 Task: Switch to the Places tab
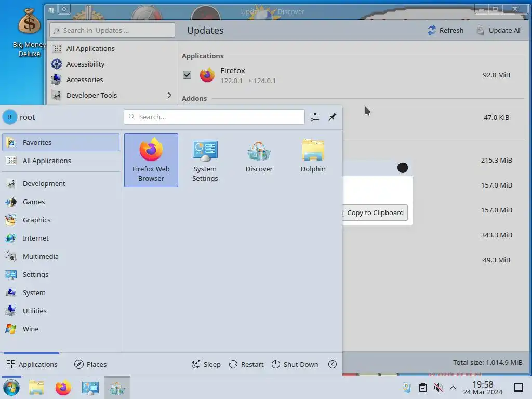pos(90,364)
